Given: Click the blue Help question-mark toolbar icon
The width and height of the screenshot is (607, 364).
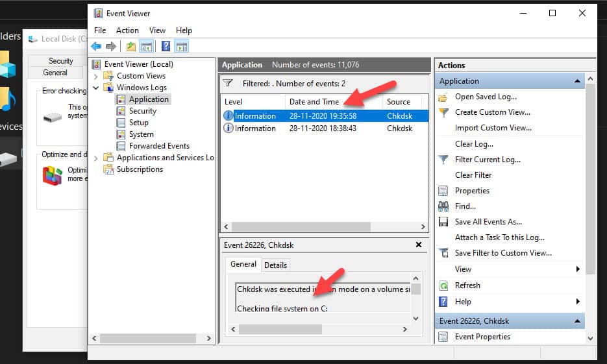Looking at the screenshot, I should point(166,47).
